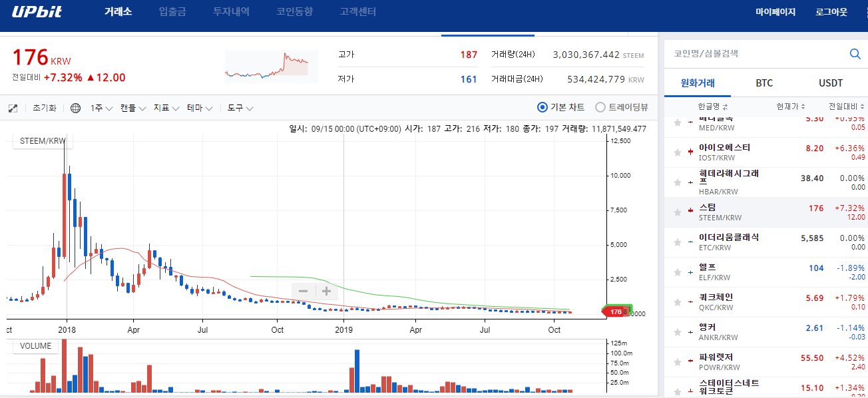Favorite star for POWR/KRW row
868x398 pixels.
678,362
